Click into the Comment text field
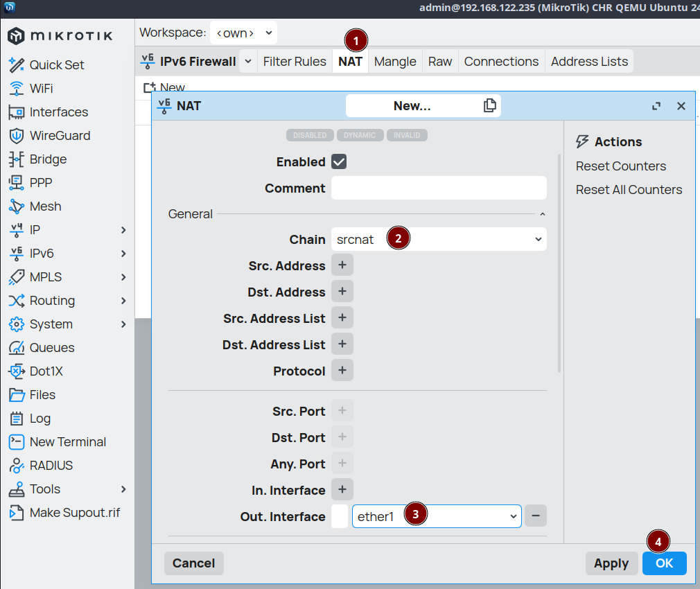Viewport: 700px width, 589px height. click(439, 188)
